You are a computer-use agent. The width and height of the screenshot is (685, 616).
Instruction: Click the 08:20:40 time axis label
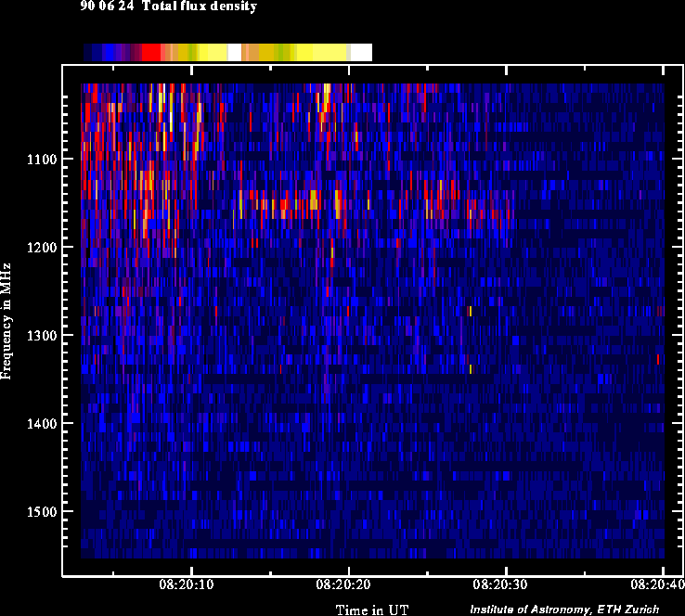[x=657, y=584]
